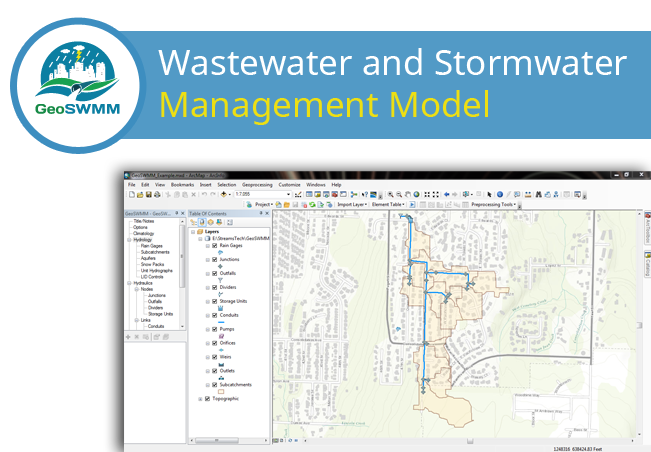This screenshot has width=651, height=452.
Task: Click the Table Of Contents horizontal scrollbar
Action: [229, 440]
